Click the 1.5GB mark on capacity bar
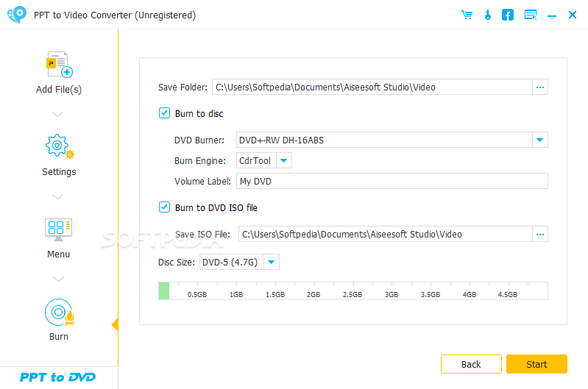588x389 pixels. point(275,295)
